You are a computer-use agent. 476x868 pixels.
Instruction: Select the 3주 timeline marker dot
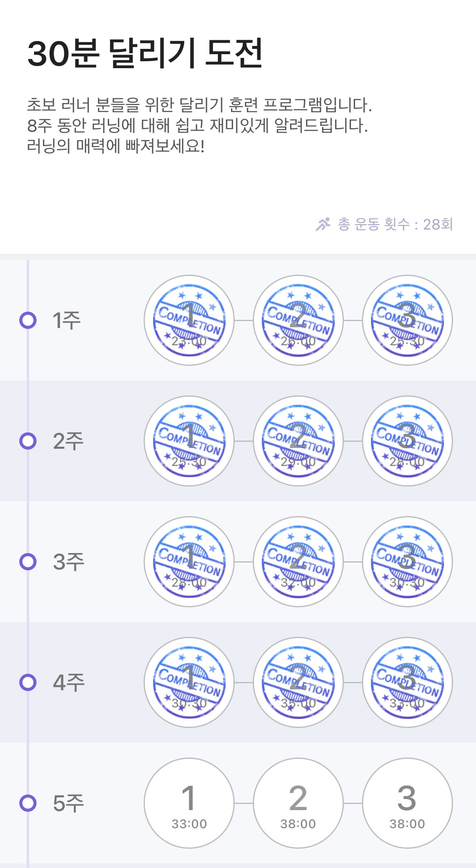tap(28, 562)
